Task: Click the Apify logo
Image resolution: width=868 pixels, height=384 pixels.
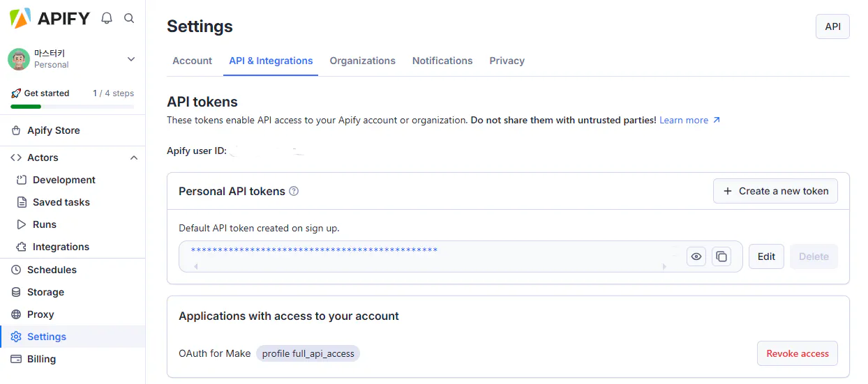Action: [50, 18]
